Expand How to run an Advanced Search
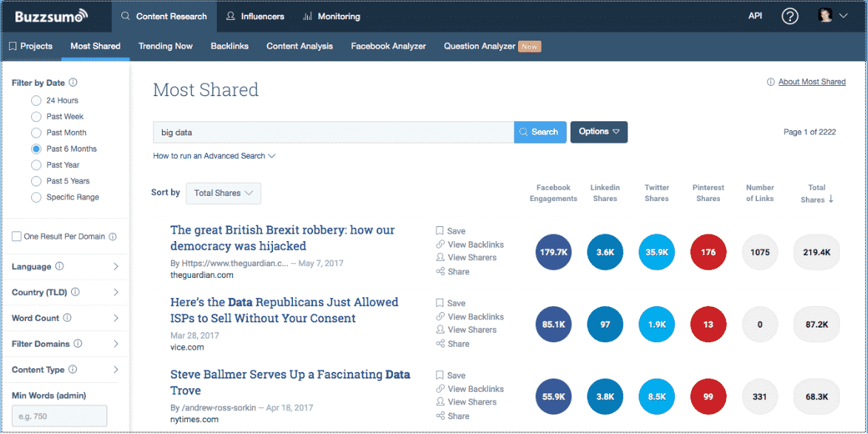This screenshot has height=434, width=868. tap(215, 156)
